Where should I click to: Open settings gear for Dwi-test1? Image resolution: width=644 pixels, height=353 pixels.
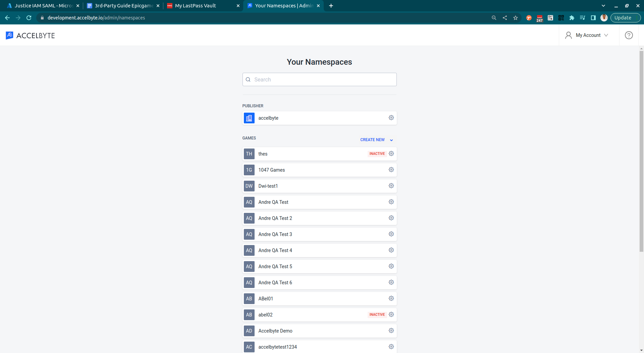pyautogui.click(x=391, y=186)
